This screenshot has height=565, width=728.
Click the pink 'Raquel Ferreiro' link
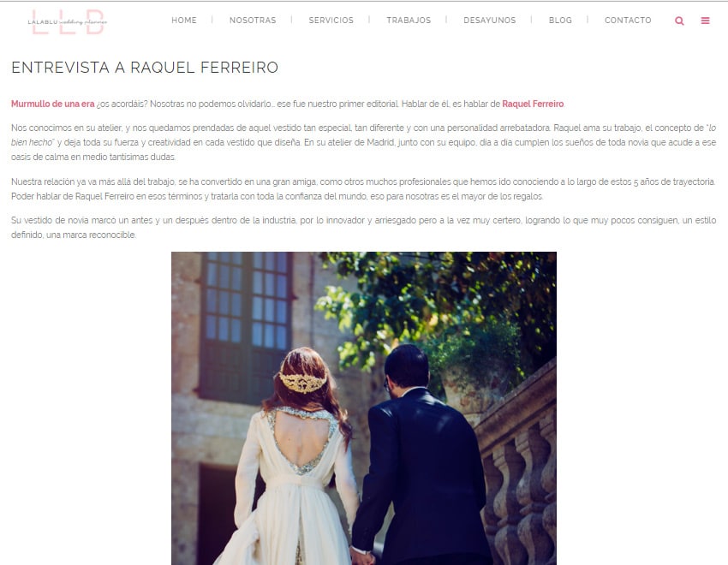coord(533,104)
